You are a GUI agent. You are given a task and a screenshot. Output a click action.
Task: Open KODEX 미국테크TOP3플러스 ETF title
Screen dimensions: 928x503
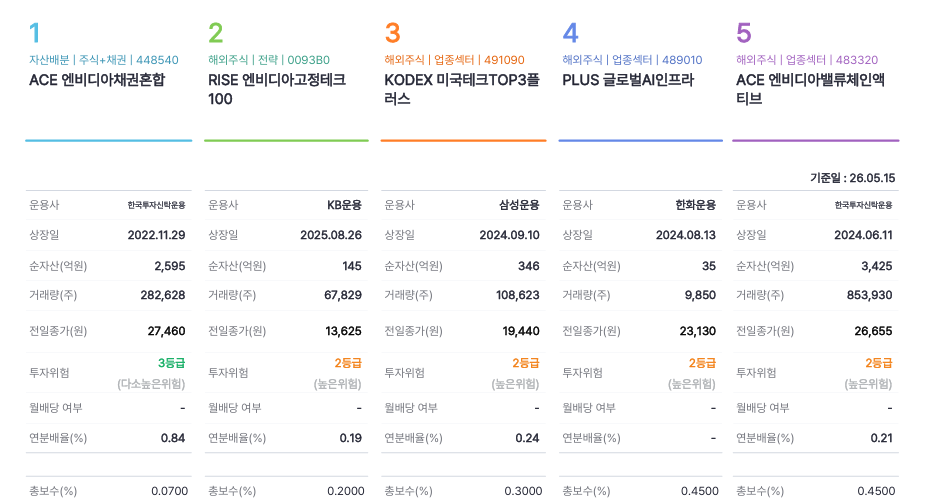pyautogui.click(x=462, y=89)
